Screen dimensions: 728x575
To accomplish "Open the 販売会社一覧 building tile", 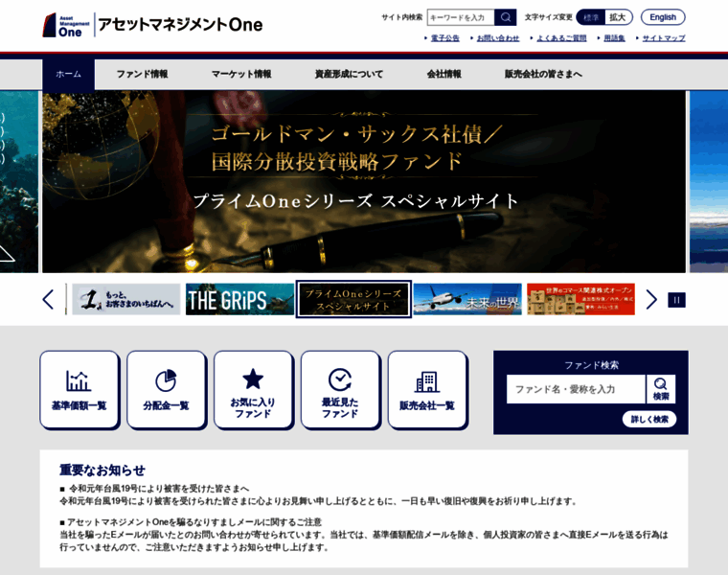I will click(427, 390).
